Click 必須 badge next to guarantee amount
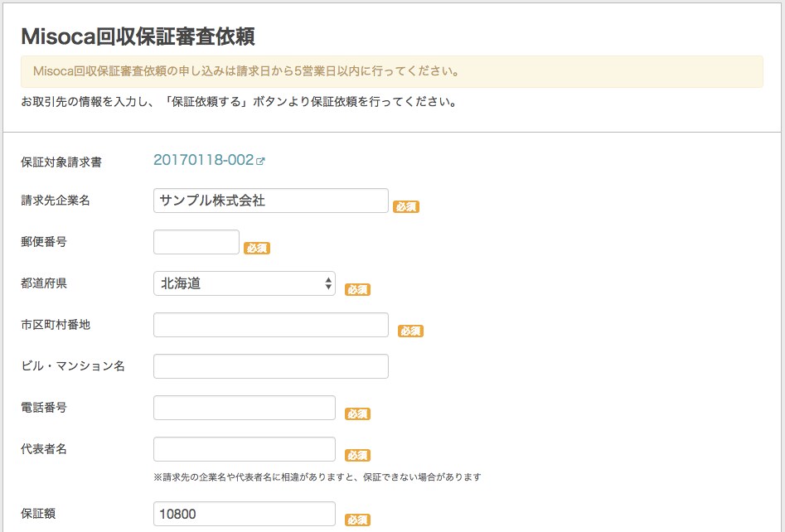The width and height of the screenshot is (785, 532). tap(357, 520)
